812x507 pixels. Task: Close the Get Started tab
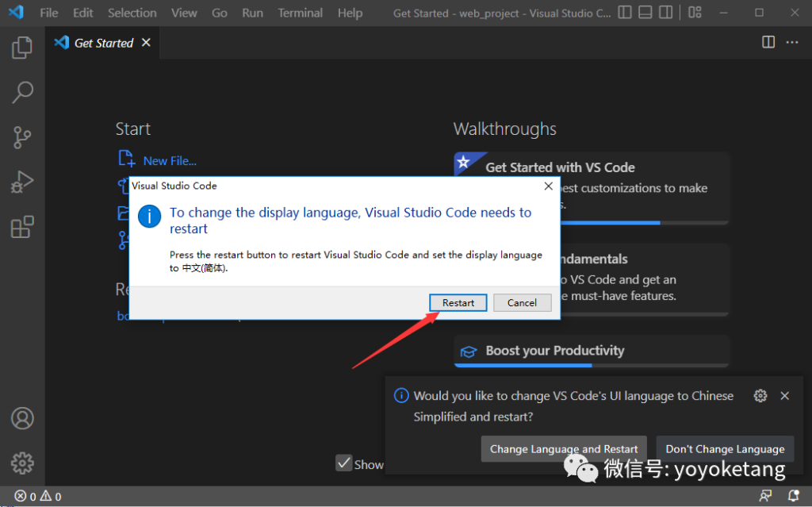(x=146, y=43)
